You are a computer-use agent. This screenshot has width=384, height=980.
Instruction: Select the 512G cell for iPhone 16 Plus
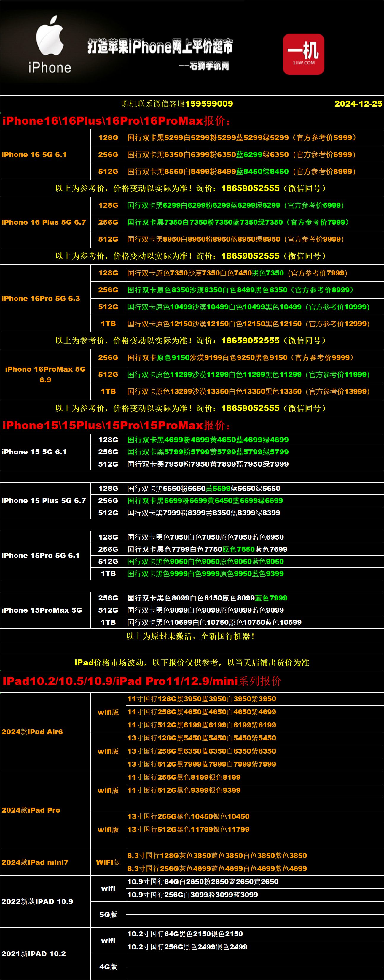pyautogui.click(x=108, y=239)
